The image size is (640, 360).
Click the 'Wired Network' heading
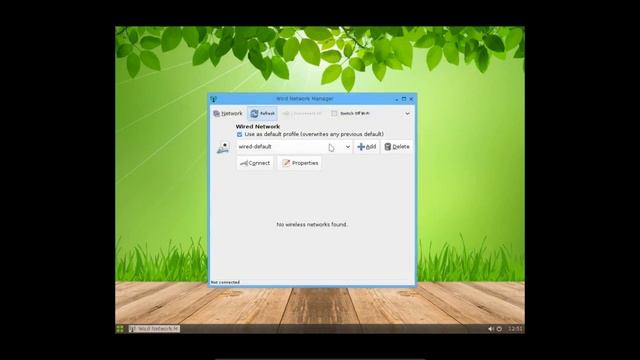[258, 127]
